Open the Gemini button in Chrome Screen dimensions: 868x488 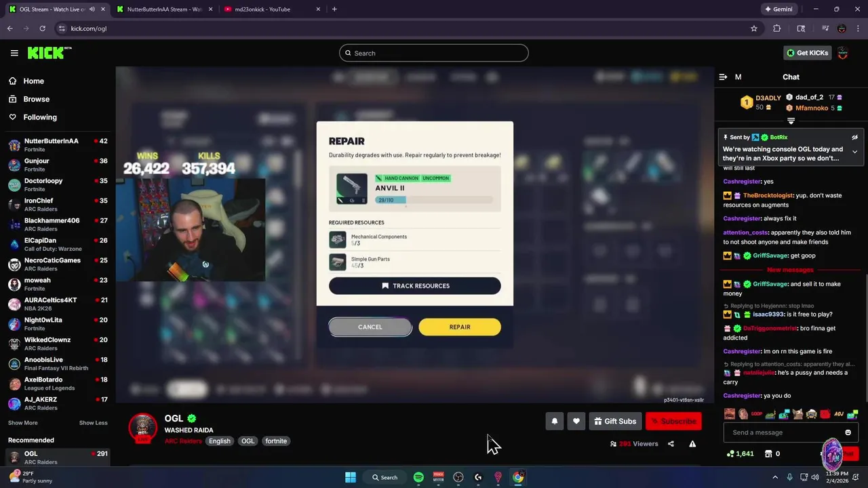click(778, 9)
